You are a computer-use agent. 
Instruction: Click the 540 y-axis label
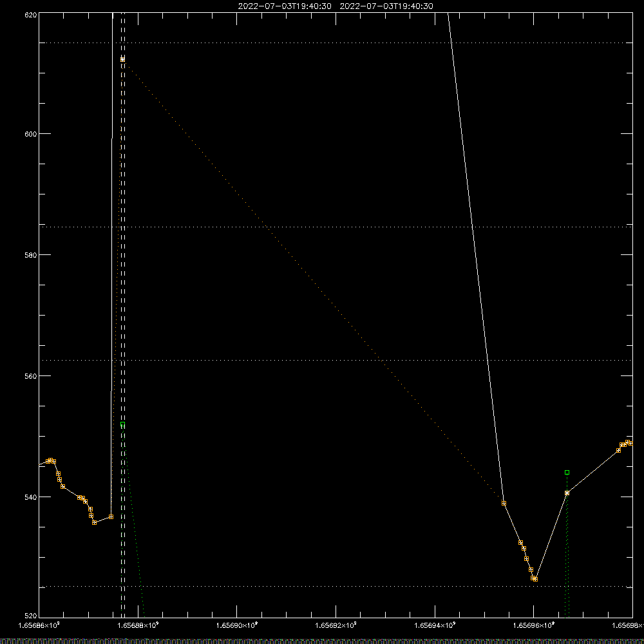click(31, 497)
